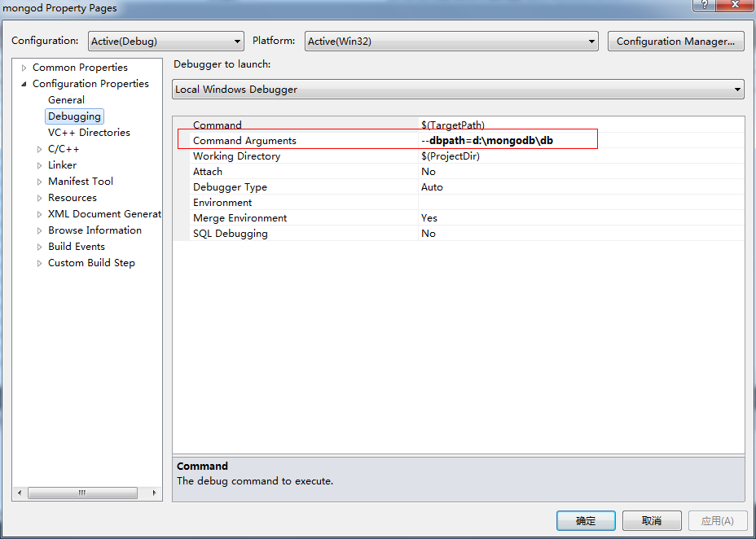Click the 取消 cancel button
The width and height of the screenshot is (756, 539).
point(651,520)
